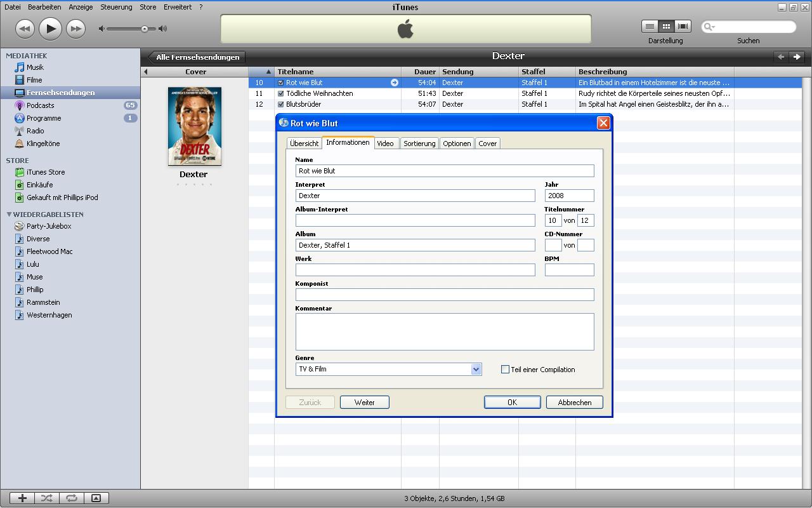
Task: Click Abbrechen to cancel dialog
Action: click(575, 403)
